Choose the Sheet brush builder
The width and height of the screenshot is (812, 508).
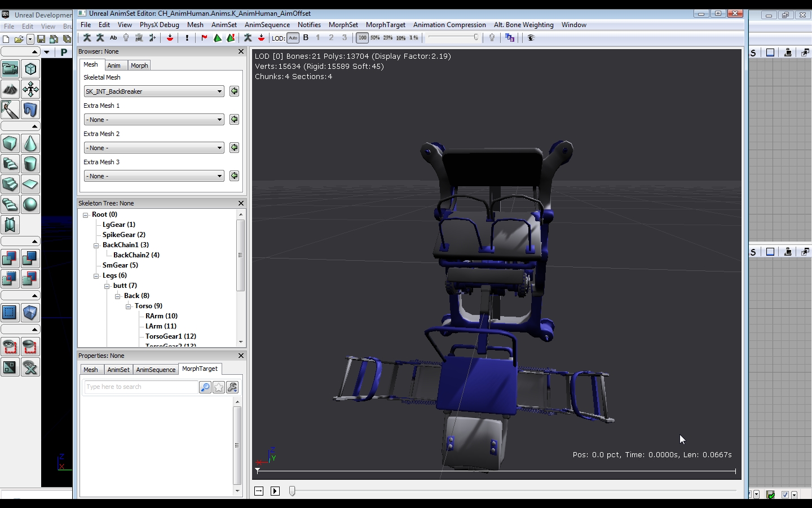(x=30, y=184)
